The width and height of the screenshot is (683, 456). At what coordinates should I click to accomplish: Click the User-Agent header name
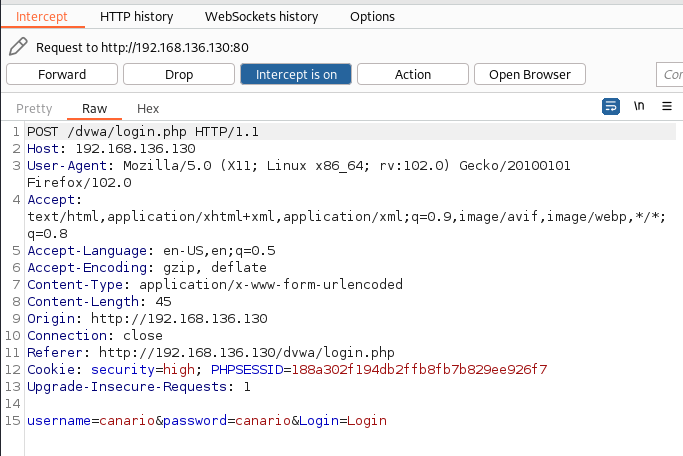[67, 166]
